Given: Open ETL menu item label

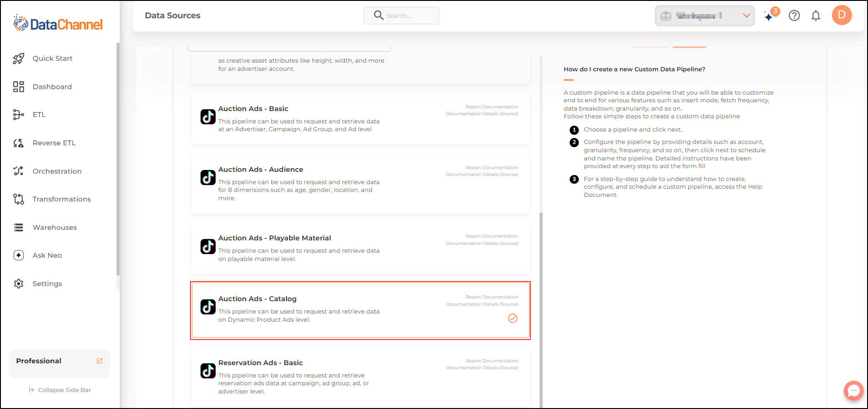Looking at the screenshot, I should coord(39,115).
